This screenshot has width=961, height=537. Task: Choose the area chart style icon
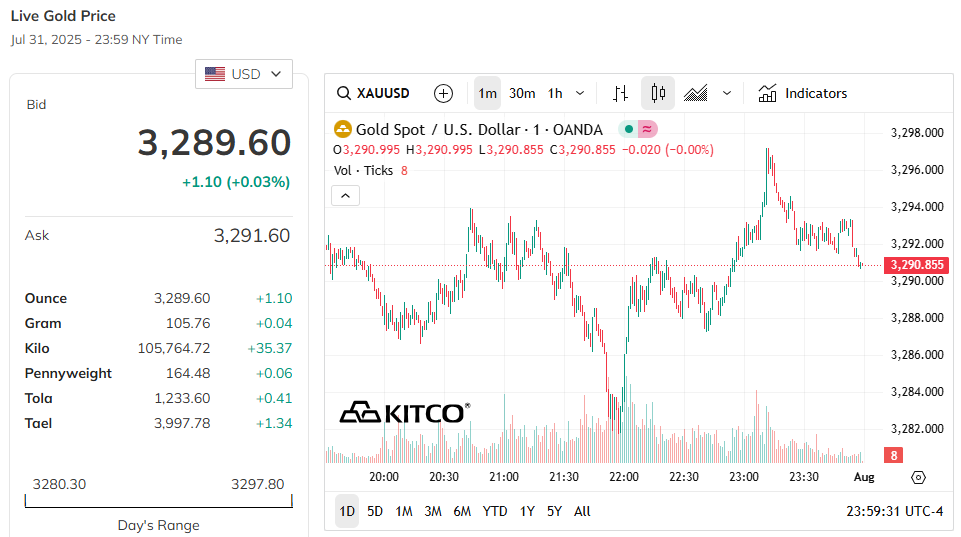(x=696, y=93)
